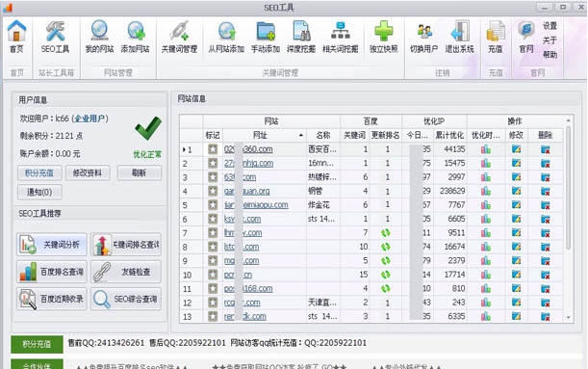
Task: Open 通知(0) notifications
Action: click(x=39, y=192)
